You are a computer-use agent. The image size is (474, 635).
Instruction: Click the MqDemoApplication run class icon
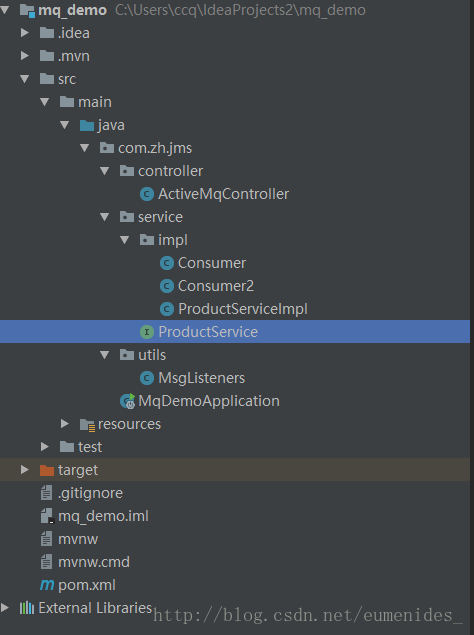point(128,401)
